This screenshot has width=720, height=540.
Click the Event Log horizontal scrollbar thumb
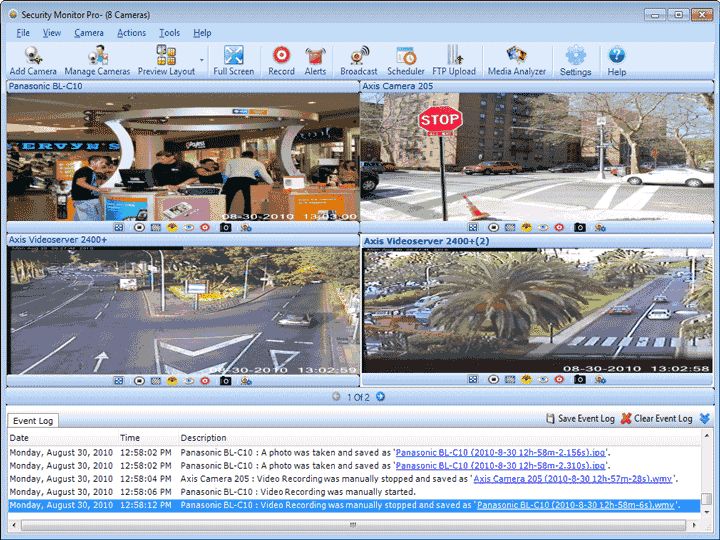coord(353,524)
